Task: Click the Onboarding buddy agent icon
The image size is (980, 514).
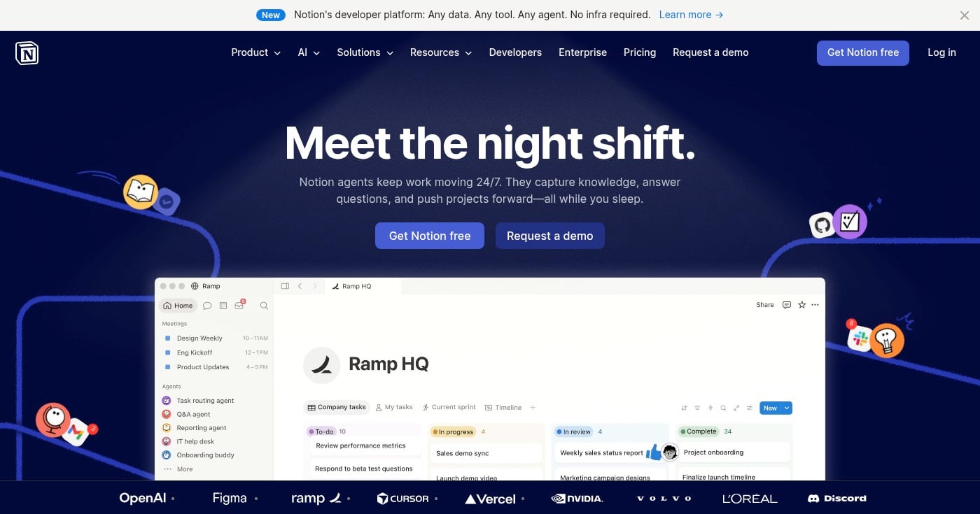Action: click(167, 455)
